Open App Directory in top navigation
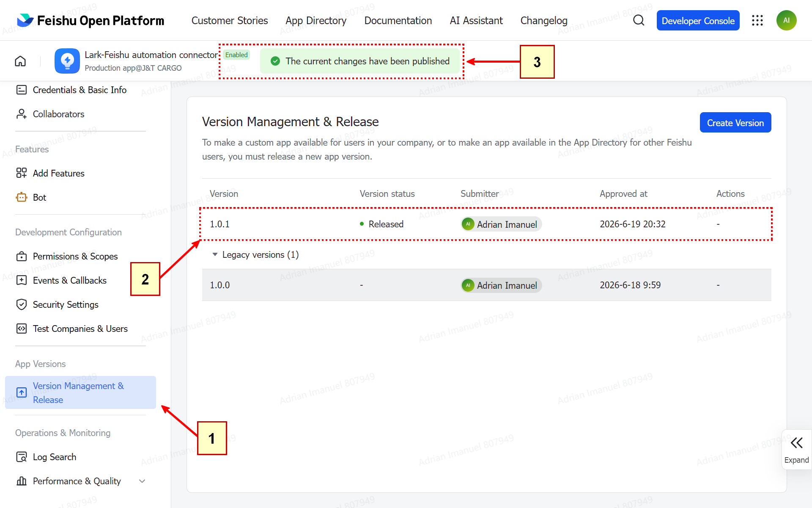Image resolution: width=812 pixels, height=508 pixels. tap(316, 20)
